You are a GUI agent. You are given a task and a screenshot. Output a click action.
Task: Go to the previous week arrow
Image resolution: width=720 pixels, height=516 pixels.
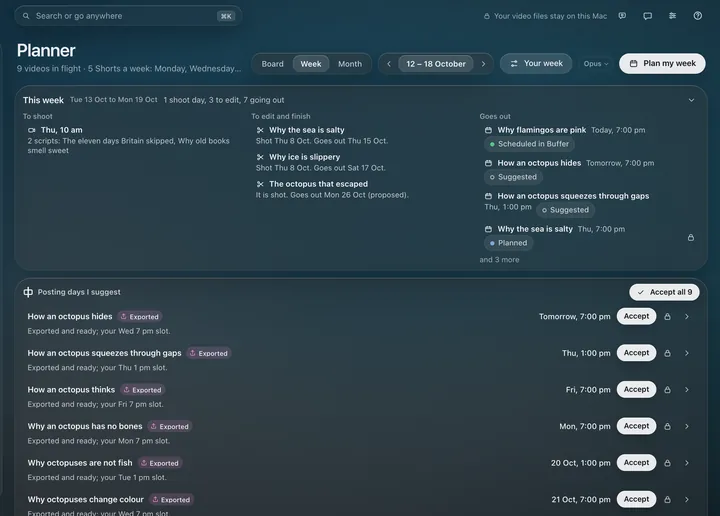pyautogui.click(x=389, y=64)
